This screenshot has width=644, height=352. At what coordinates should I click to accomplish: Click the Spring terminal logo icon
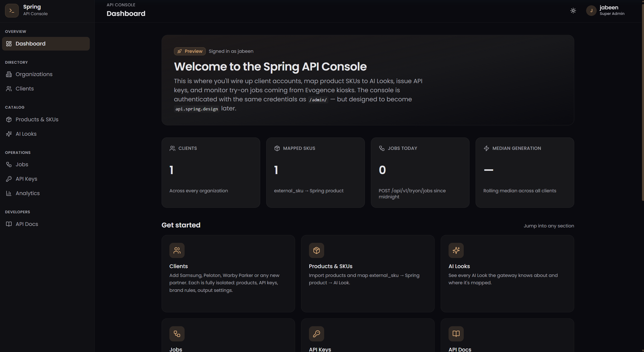click(x=12, y=11)
